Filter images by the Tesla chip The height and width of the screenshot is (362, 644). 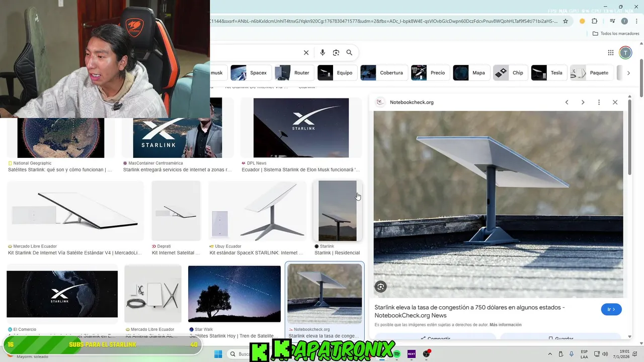pos(549,73)
